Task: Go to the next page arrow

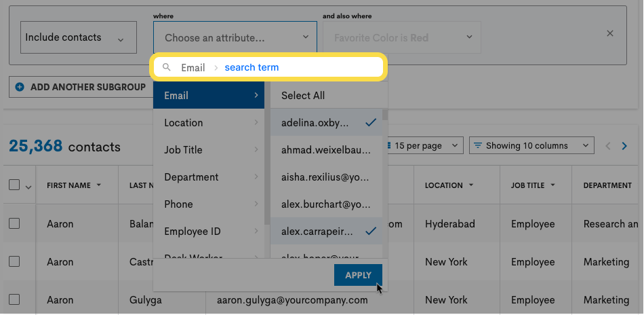Action: coord(624,146)
